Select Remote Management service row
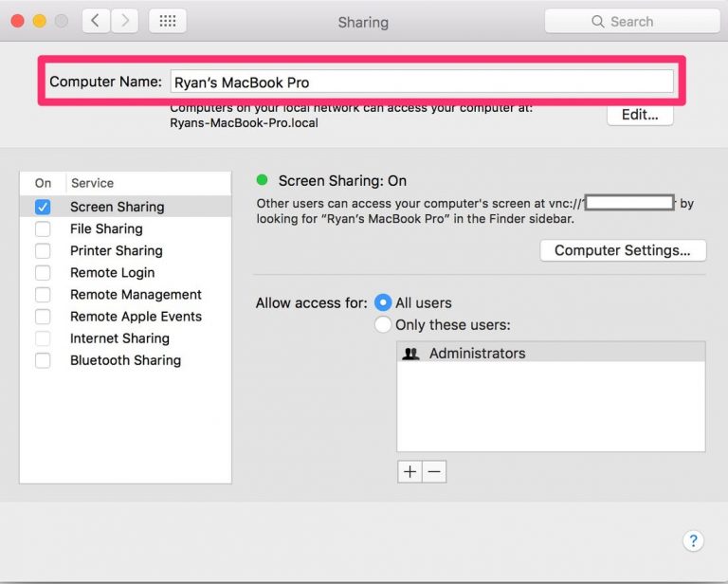 [x=136, y=294]
